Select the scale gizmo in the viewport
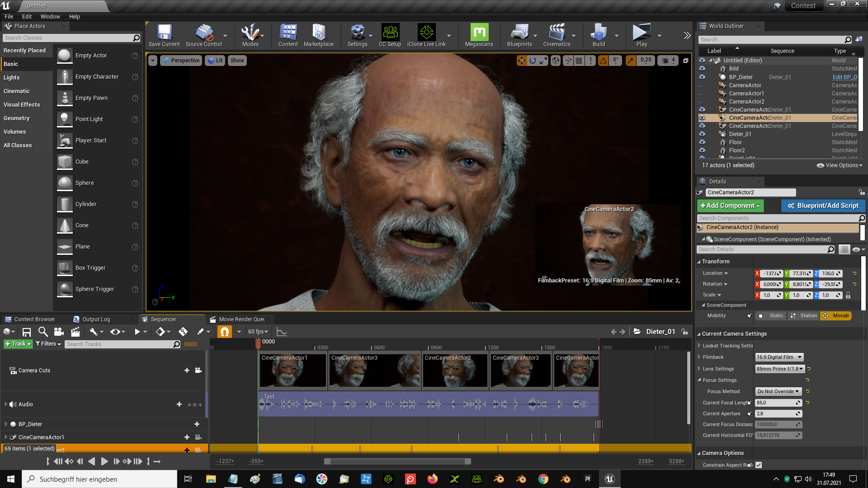This screenshot has width=868, height=488. [x=543, y=60]
